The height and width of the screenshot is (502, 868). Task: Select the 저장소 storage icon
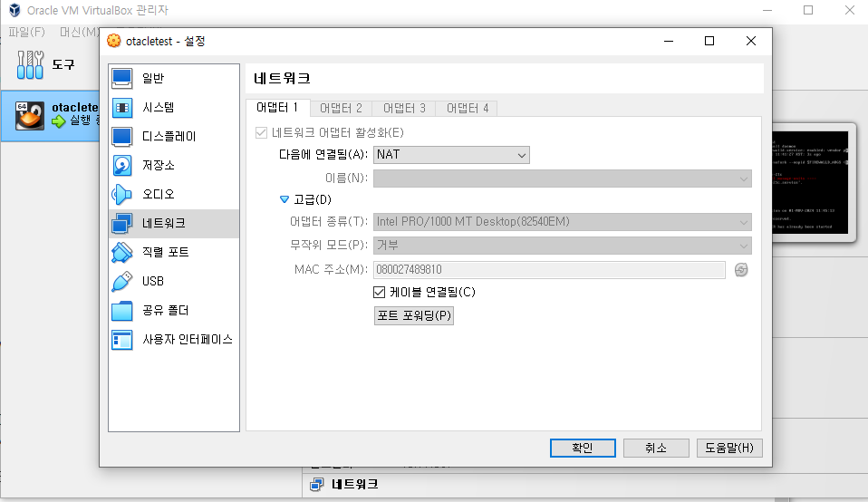(x=121, y=165)
